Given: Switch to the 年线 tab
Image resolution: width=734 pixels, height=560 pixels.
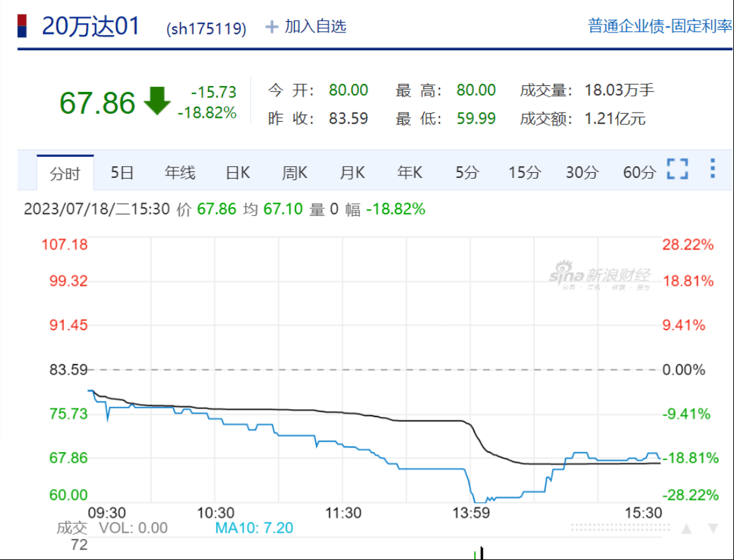Looking at the screenshot, I should 180,173.
